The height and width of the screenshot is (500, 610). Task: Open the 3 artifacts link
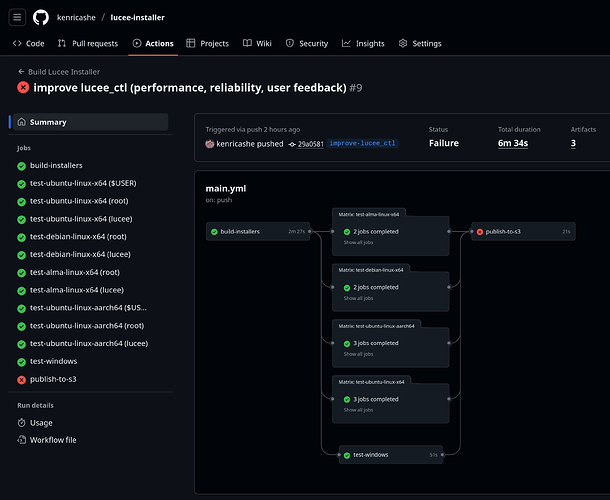click(x=573, y=143)
